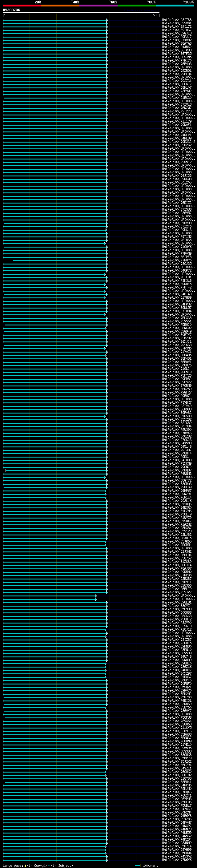Select label UniRef100_Q9D2G2-2

tap(179, 142)
